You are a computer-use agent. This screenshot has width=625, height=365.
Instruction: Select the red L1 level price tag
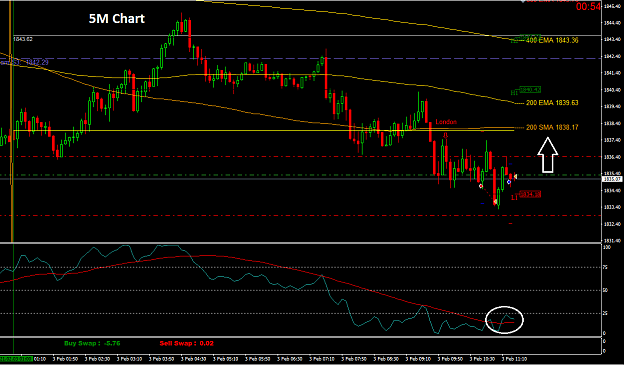[x=530, y=194]
